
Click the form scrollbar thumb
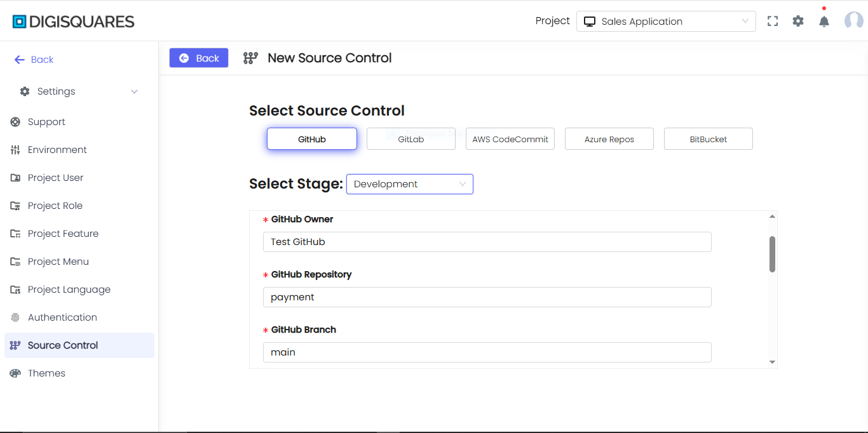(772, 254)
